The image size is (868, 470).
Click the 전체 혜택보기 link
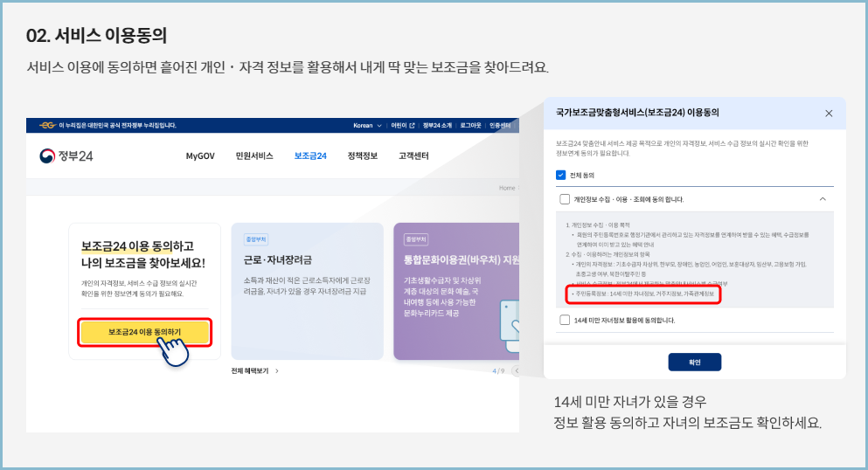point(254,371)
